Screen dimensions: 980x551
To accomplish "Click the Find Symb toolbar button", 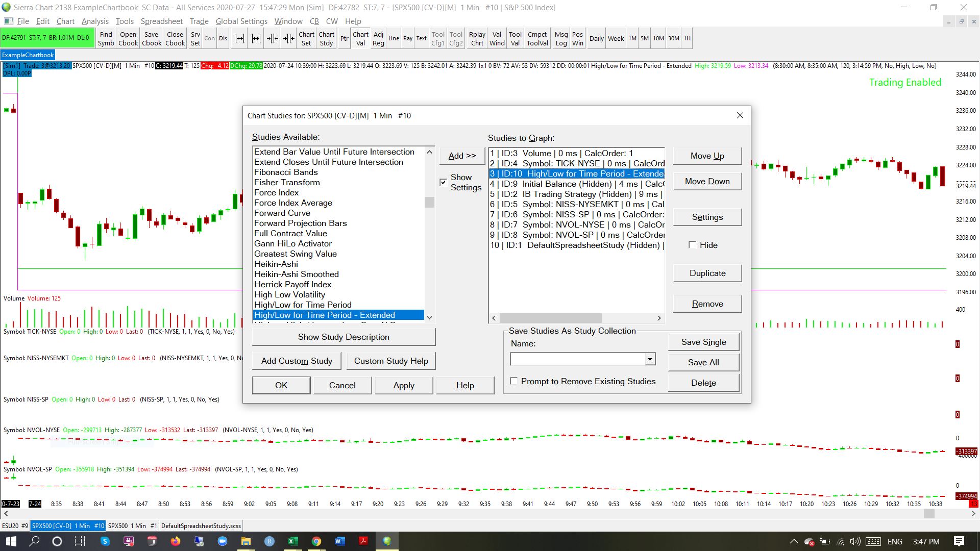I will (x=106, y=39).
